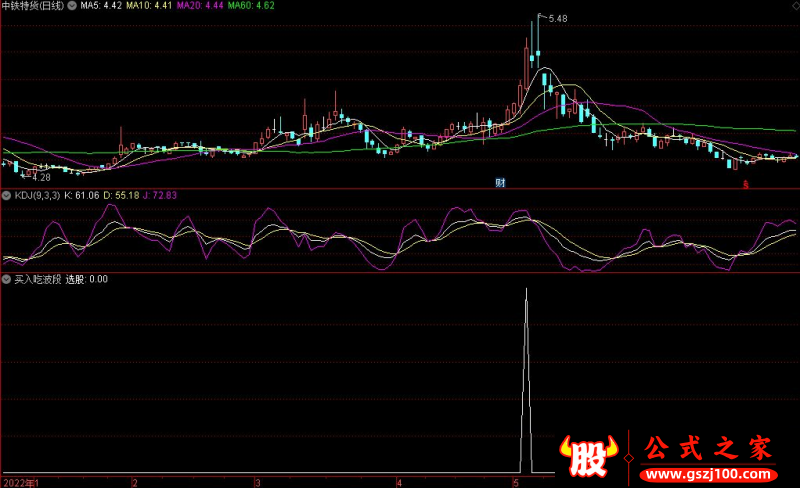
Task: Expand the dropdown beside 中铁特货(日线) title
Action: coord(71,6)
